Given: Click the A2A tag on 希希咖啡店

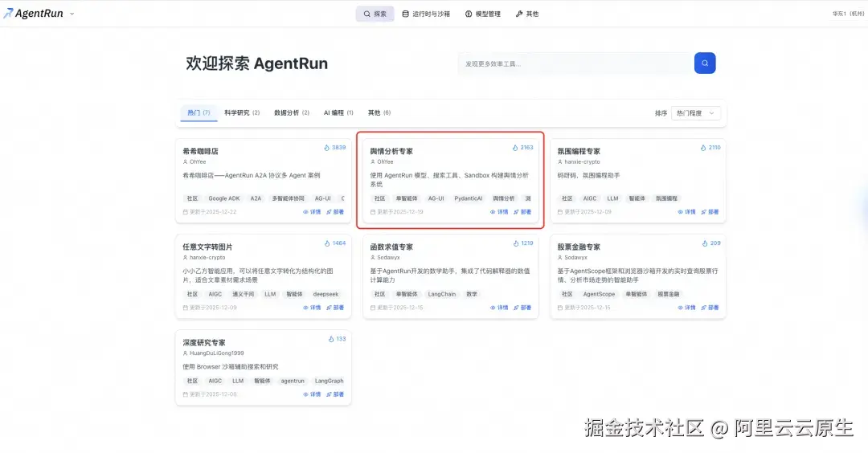Looking at the screenshot, I should (x=256, y=198).
